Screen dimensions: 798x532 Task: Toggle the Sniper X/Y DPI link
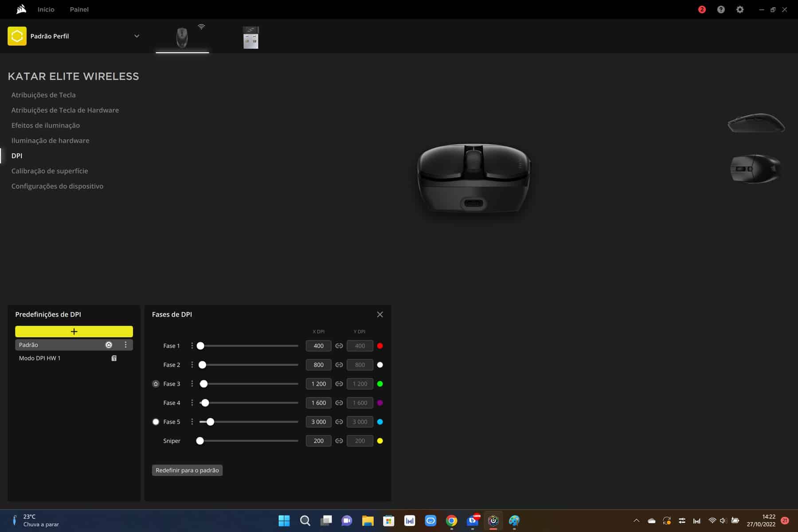coord(339,441)
